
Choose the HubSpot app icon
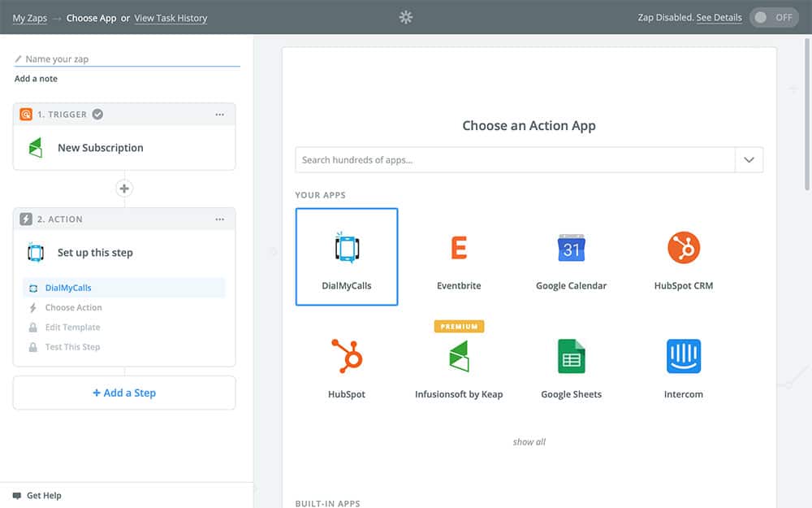(x=347, y=357)
